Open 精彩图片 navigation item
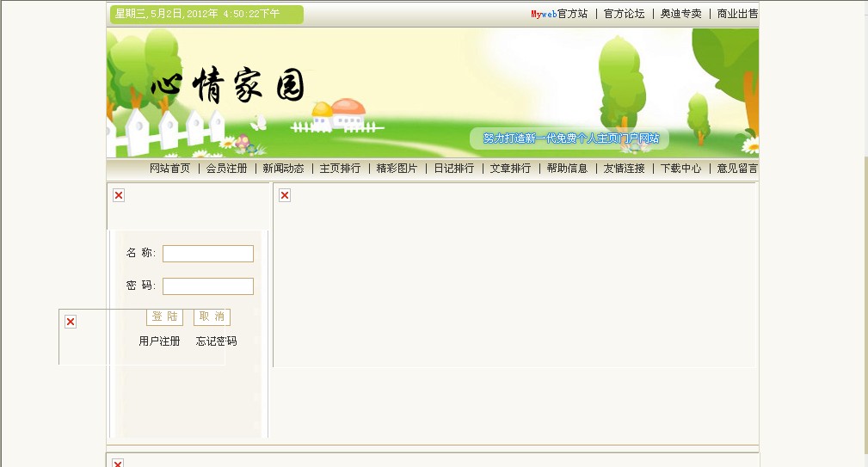The width and height of the screenshot is (868, 467). click(397, 169)
